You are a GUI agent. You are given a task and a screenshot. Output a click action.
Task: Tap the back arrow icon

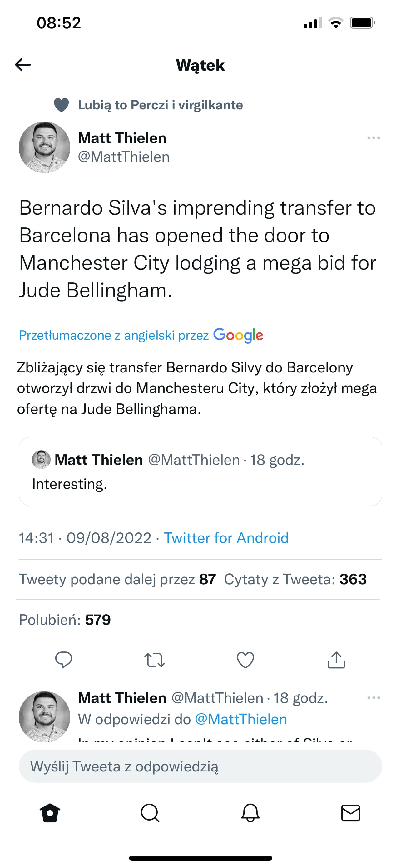23,65
